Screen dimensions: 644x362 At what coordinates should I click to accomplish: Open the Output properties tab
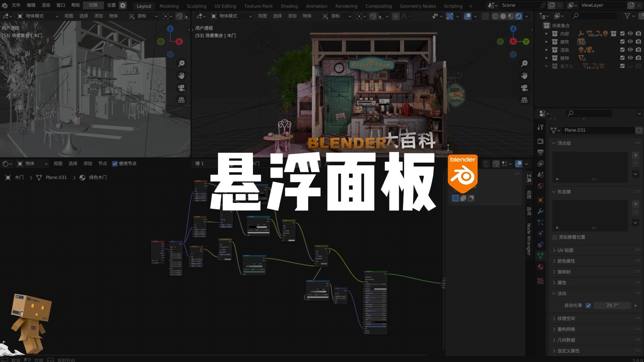[540, 153]
